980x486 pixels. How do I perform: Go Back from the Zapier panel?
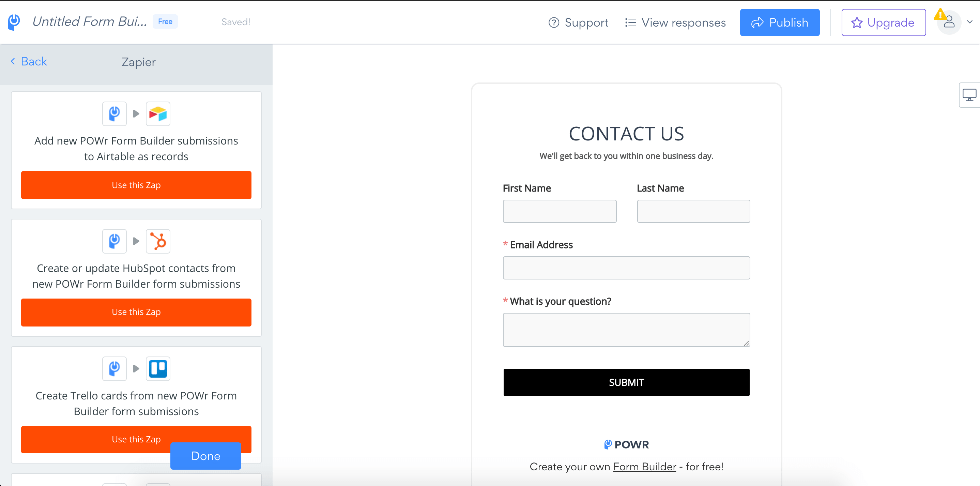pos(29,61)
